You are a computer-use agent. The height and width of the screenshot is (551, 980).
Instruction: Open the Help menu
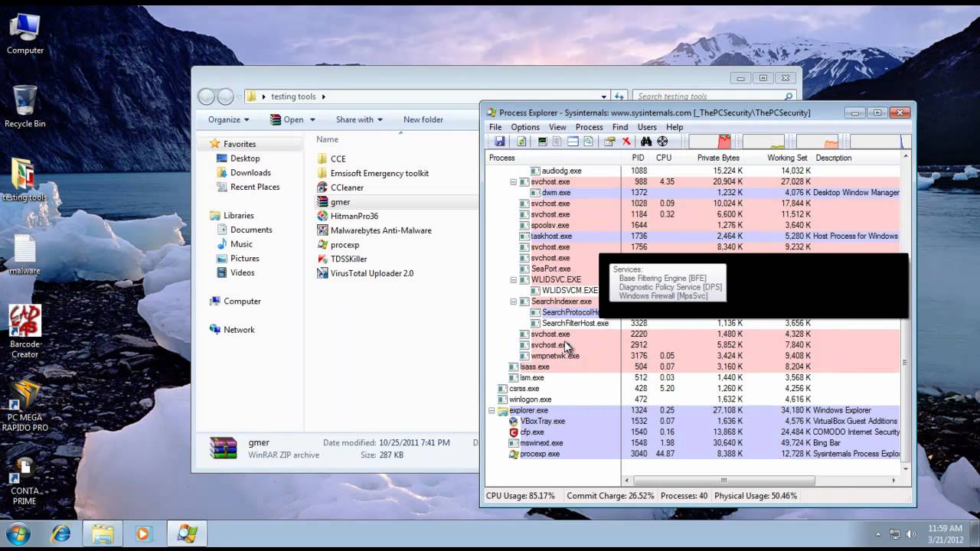pyautogui.click(x=675, y=127)
